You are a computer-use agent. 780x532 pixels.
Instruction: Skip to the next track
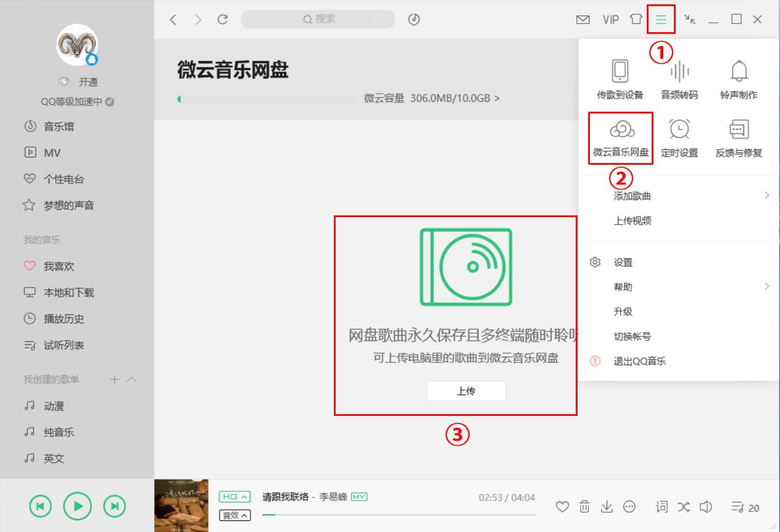coord(115,507)
